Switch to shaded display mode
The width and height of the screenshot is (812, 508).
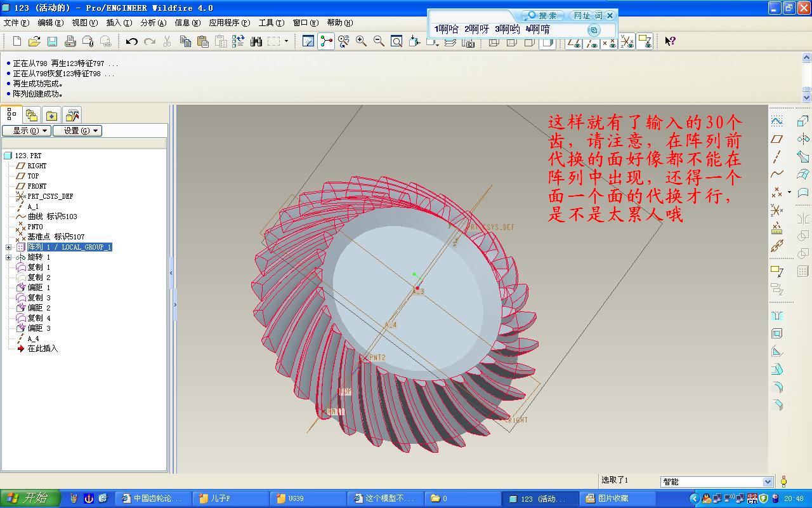[547, 42]
